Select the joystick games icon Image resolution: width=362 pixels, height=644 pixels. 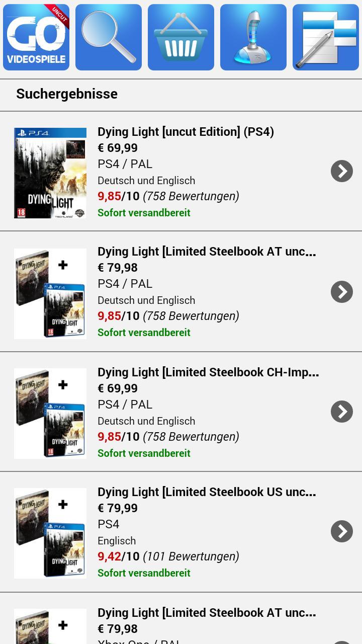[253, 37]
